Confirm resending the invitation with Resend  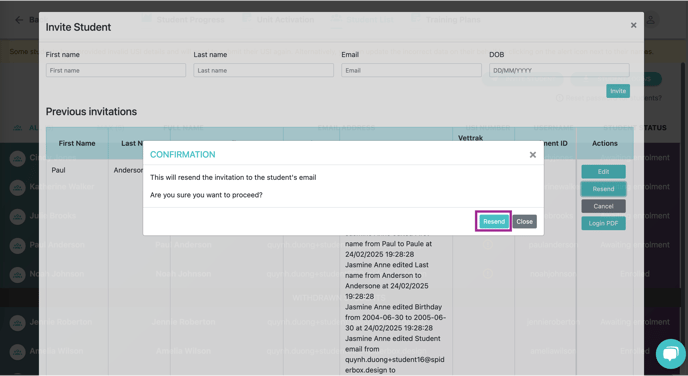tap(494, 222)
